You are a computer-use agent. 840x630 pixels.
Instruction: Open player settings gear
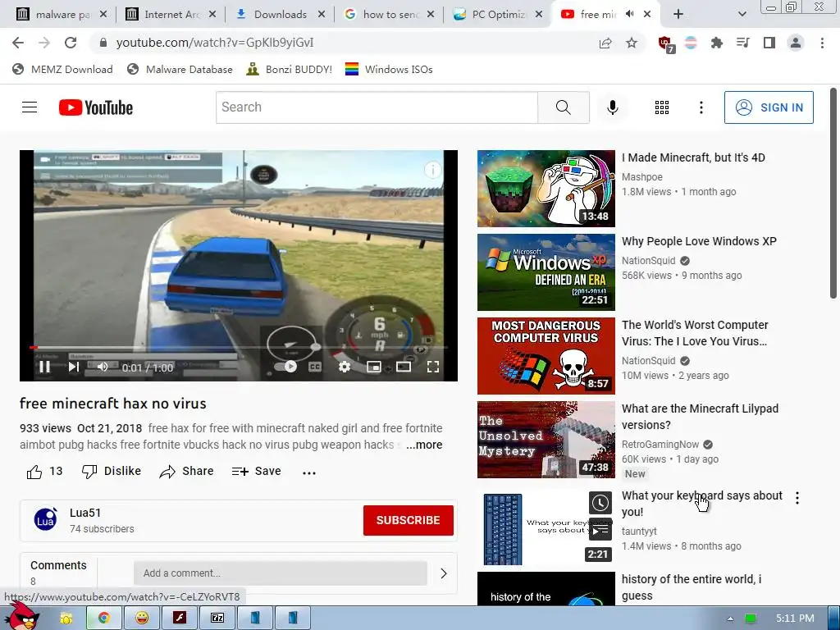[x=345, y=367]
